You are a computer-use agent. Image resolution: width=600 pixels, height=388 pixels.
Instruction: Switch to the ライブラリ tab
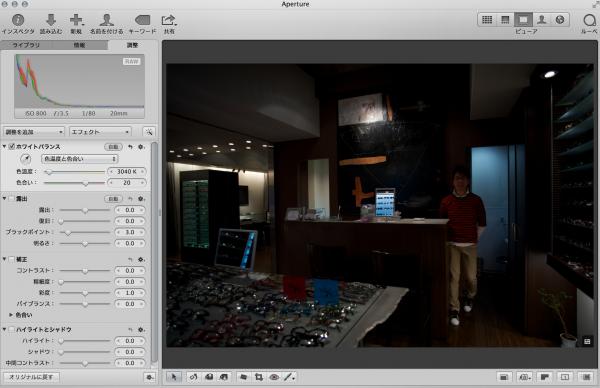pyautogui.click(x=26, y=45)
